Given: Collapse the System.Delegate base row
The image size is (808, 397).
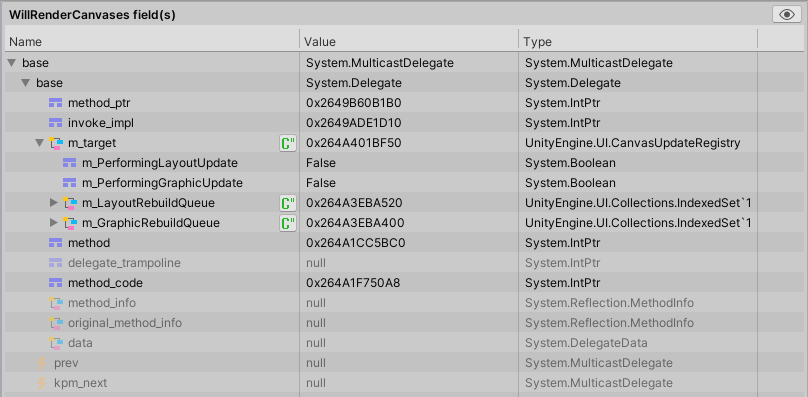Looking at the screenshot, I should (26, 83).
